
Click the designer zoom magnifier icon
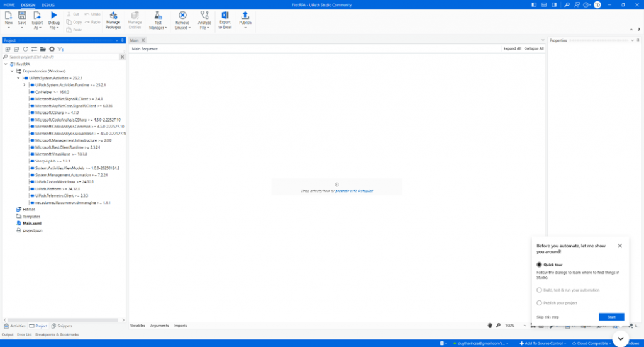[498, 326]
